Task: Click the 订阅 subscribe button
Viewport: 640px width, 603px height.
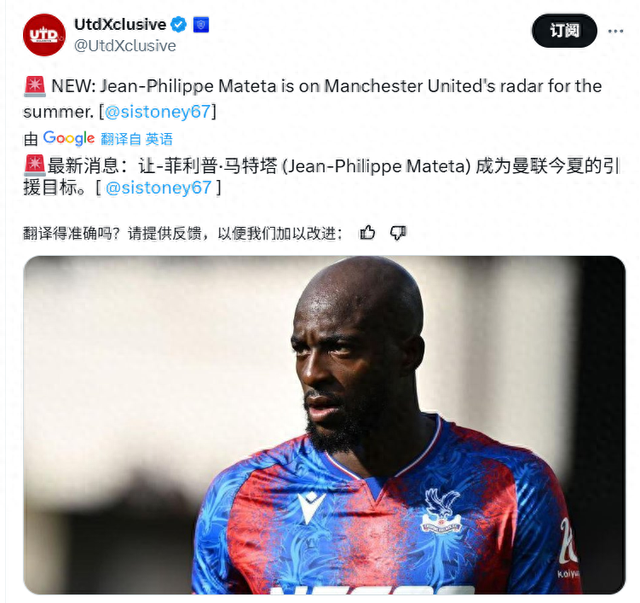Action: click(x=564, y=31)
